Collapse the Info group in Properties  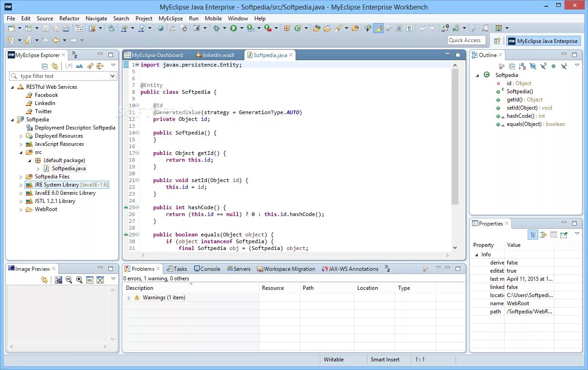point(476,255)
